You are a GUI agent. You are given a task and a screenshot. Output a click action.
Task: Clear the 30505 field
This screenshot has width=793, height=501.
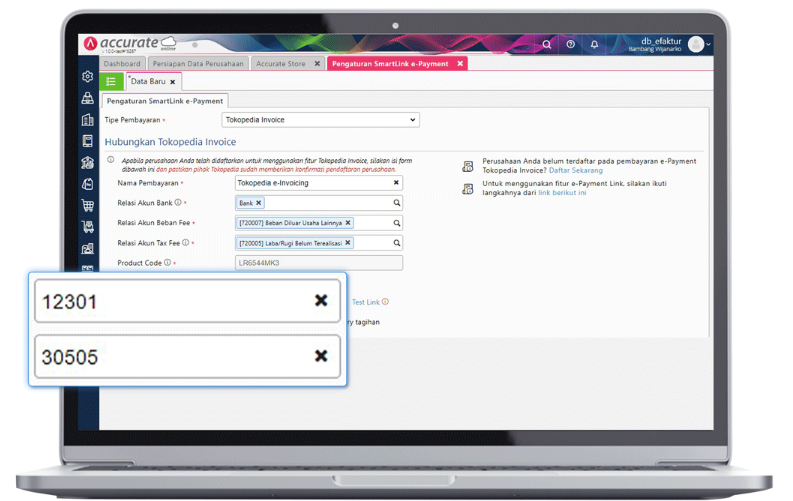(321, 356)
